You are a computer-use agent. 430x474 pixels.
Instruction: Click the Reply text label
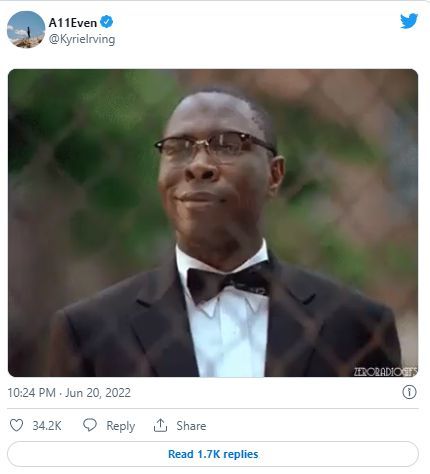pos(121,426)
